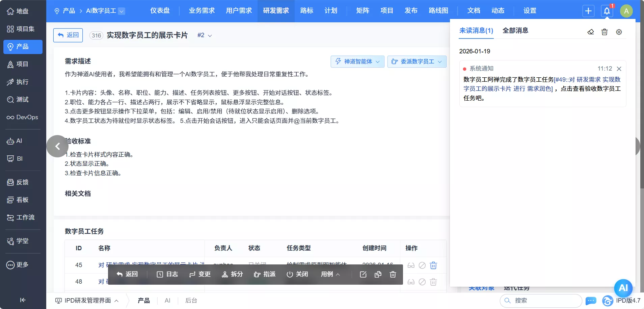Click the cancel icon on task 45 row
Viewport: 644px width, 309px height.
point(422,265)
